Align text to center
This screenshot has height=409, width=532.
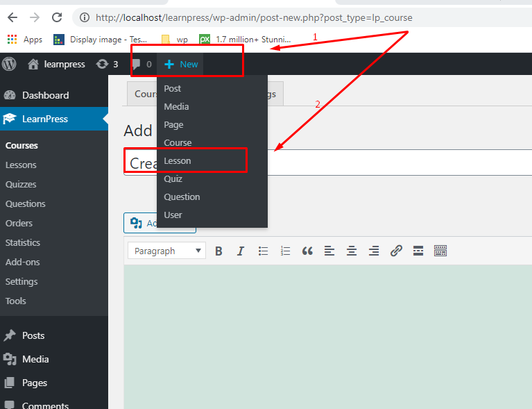coord(352,251)
